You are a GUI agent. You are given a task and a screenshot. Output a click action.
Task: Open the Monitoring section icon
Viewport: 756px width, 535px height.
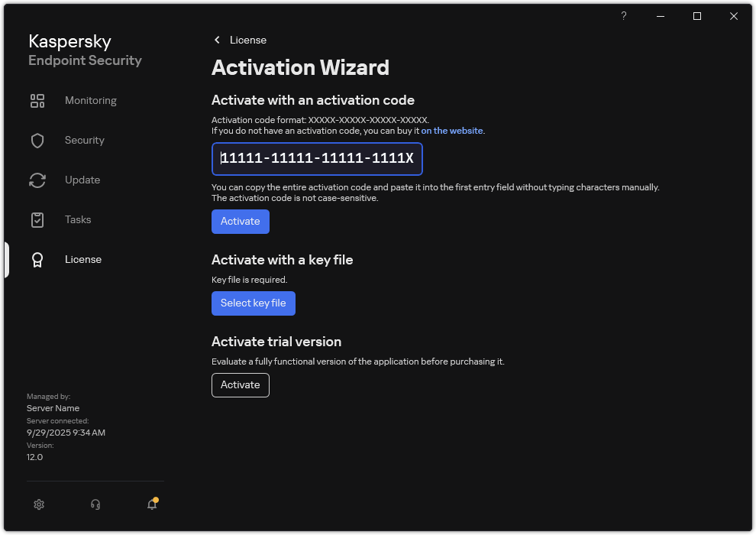click(x=37, y=100)
